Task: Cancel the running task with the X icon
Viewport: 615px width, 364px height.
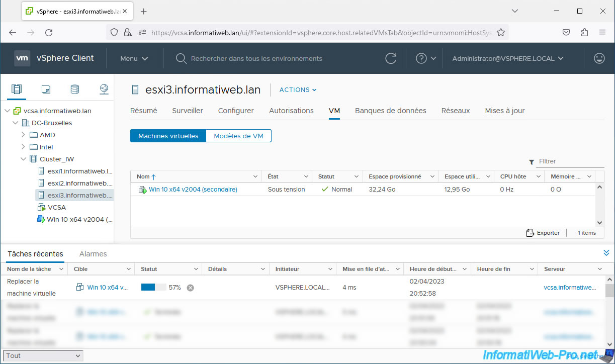Action: point(190,288)
